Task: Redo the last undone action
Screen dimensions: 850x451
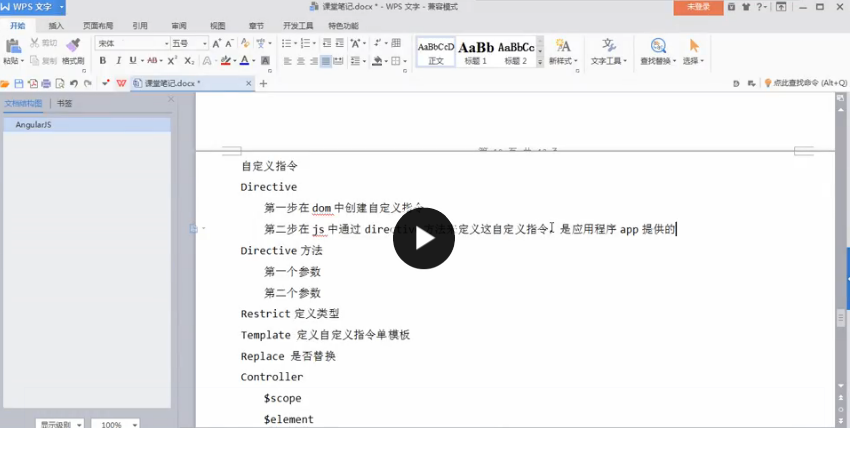Action: pyautogui.click(x=87, y=83)
